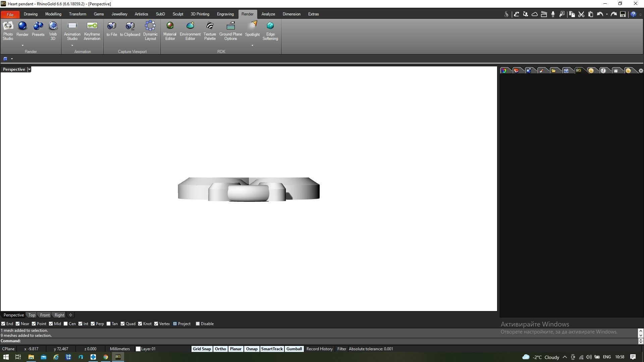Toggle the Tan osnap checkbox
Image resolution: width=644 pixels, height=362 pixels.
pyautogui.click(x=108, y=324)
